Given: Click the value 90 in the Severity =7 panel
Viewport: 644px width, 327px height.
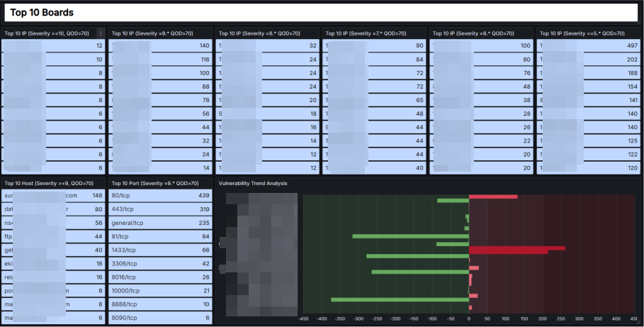Looking at the screenshot, I should pyautogui.click(x=419, y=45).
